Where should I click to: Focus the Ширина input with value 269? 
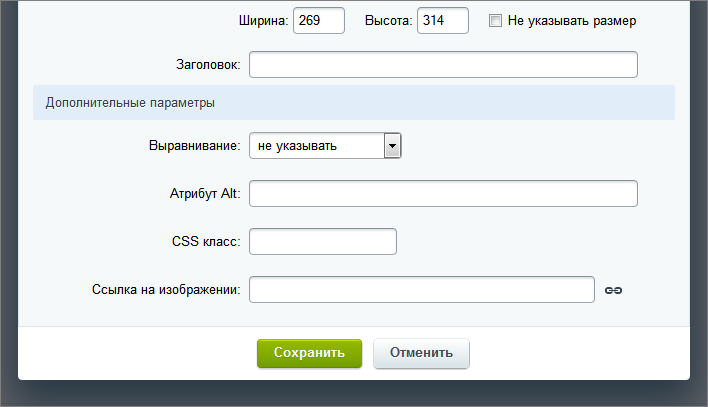click(319, 20)
